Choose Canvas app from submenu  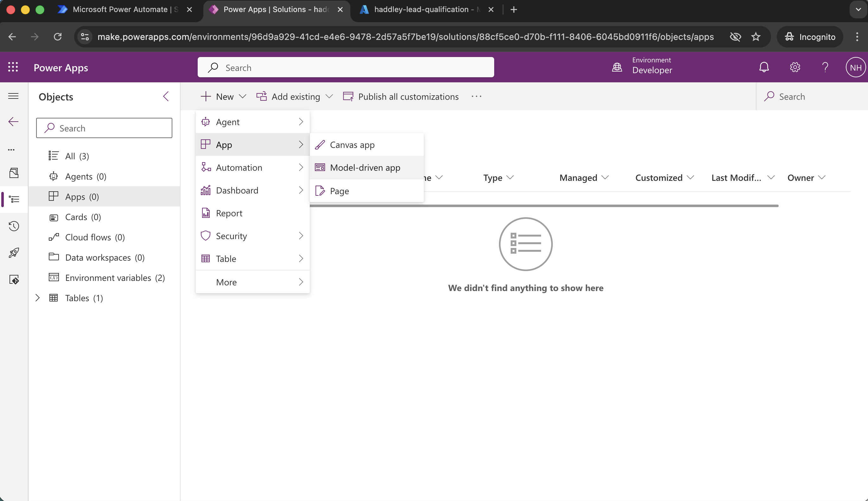(x=367, y=145)
